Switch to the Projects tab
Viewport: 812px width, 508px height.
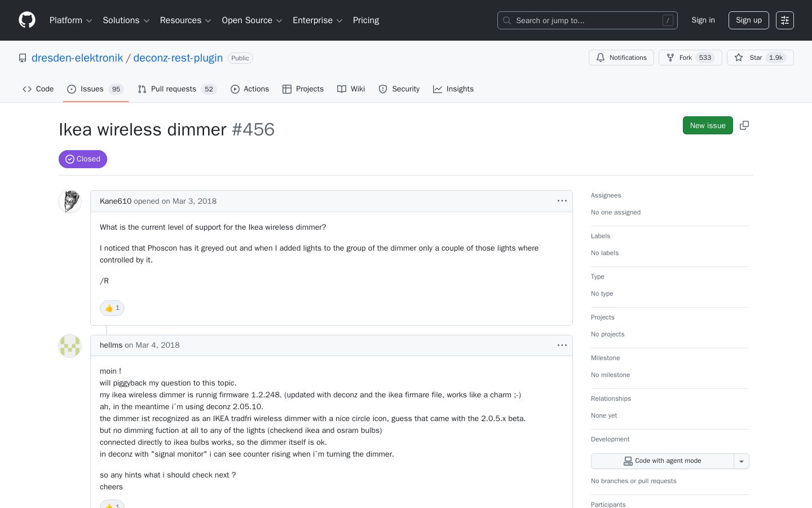pos(303,89)
